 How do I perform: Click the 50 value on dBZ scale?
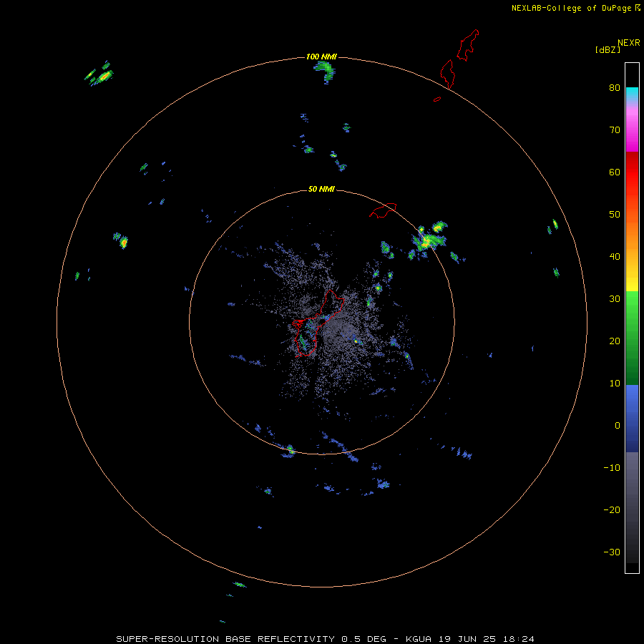[x=615, y=215]
